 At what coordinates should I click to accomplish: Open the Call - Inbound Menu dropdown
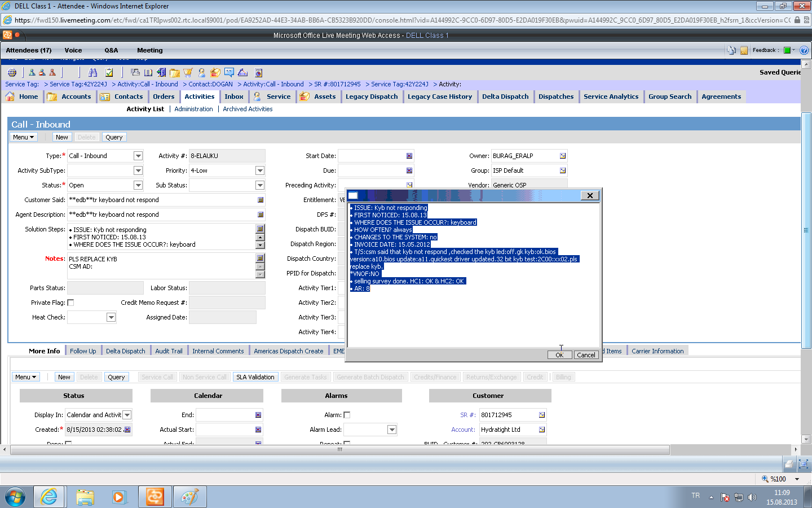coord(24,137)
